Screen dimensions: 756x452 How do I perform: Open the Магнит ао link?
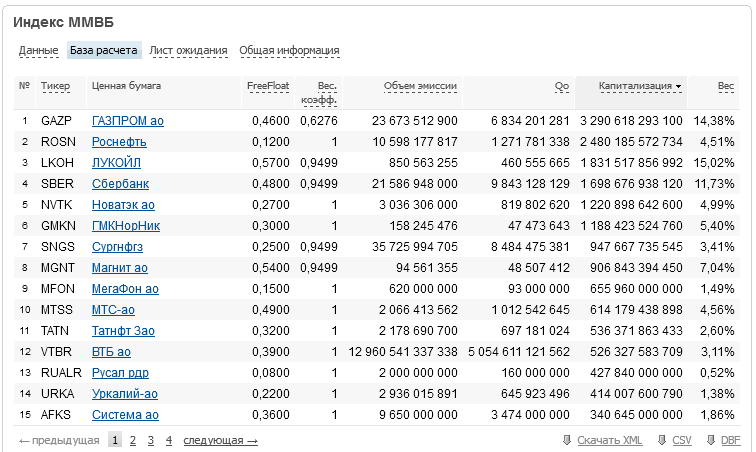coord(120,268)
